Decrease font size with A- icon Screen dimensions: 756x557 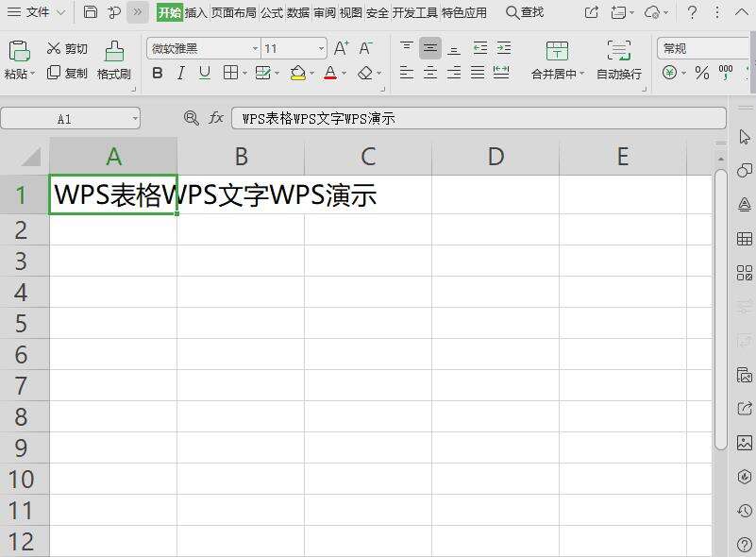(365, 48)
